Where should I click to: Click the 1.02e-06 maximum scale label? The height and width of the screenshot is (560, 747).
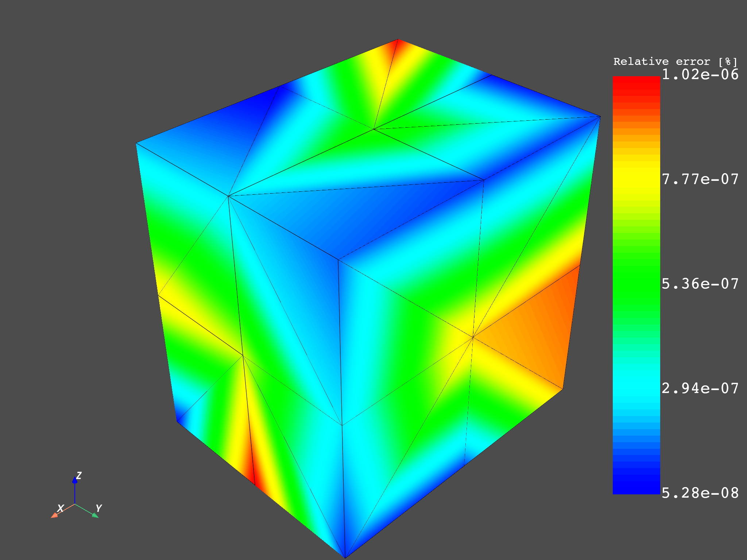pyautogui.click(x=700, y=74)
